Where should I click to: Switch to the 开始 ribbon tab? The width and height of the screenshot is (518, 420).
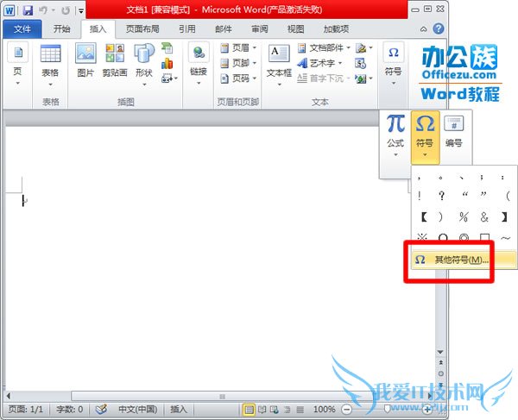(62, 29)
